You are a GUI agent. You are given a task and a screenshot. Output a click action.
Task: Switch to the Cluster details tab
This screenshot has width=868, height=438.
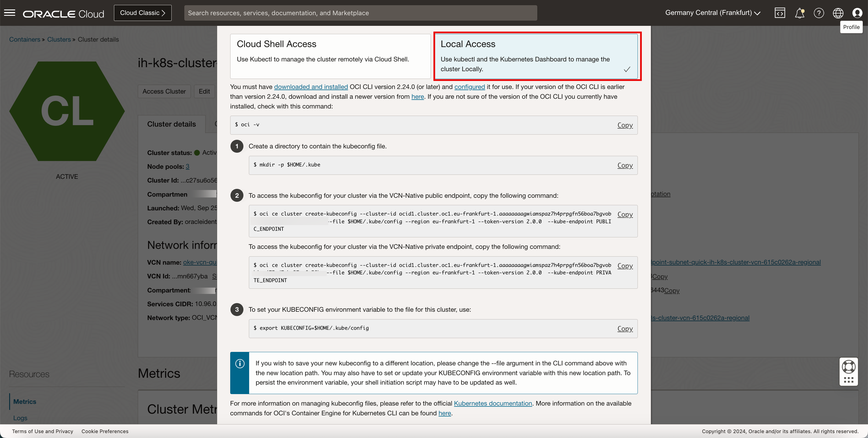tap(171, 124)
